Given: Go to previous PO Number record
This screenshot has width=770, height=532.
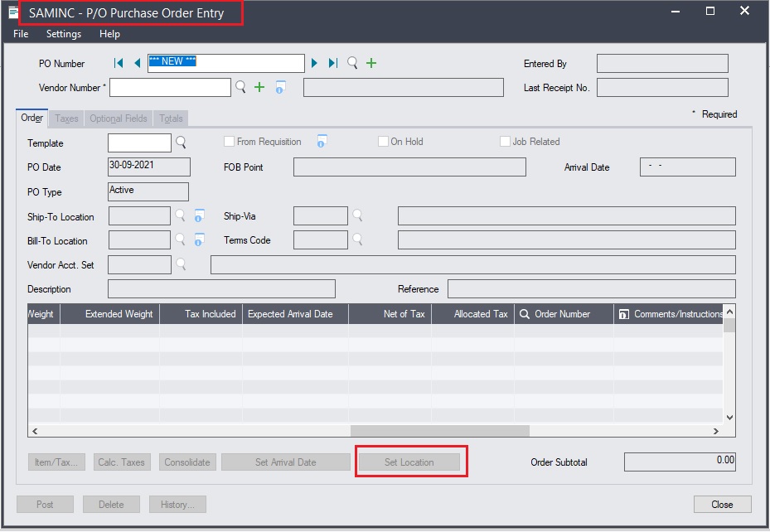Looking at the screenshot, I should click(x=138, y=63).
